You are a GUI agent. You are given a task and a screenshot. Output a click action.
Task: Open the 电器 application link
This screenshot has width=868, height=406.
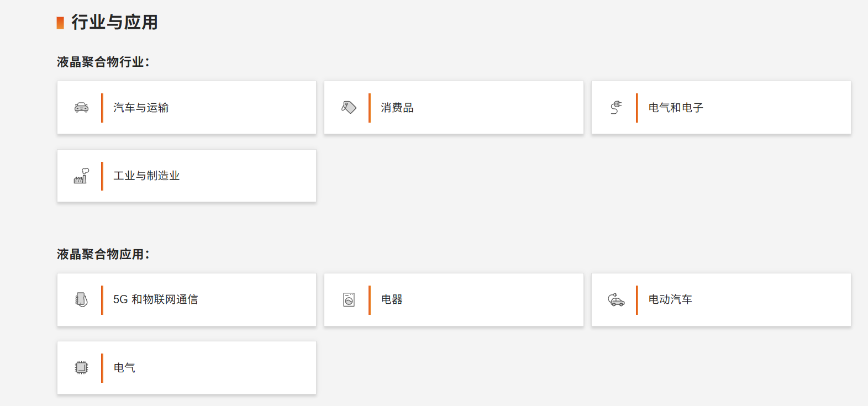(392, 299)
